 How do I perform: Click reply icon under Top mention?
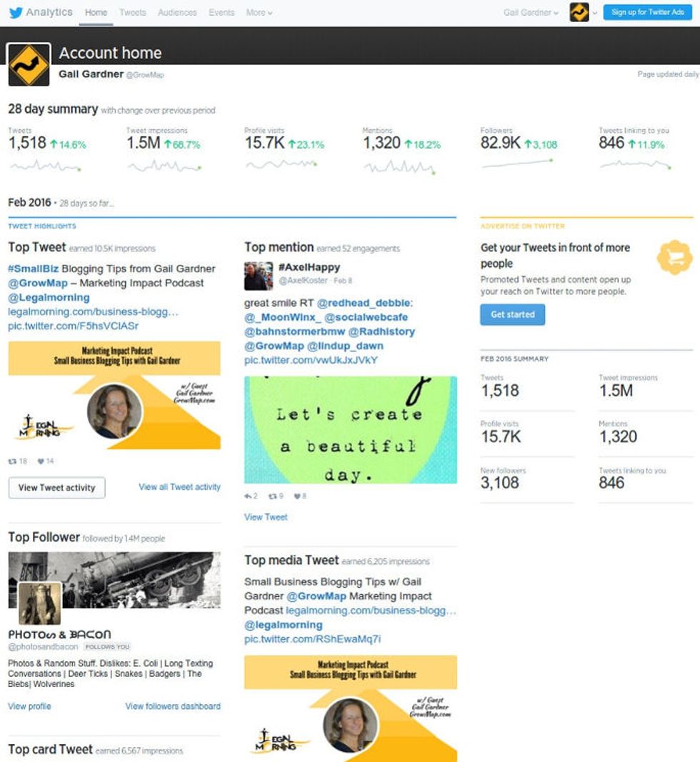(248, 496)
